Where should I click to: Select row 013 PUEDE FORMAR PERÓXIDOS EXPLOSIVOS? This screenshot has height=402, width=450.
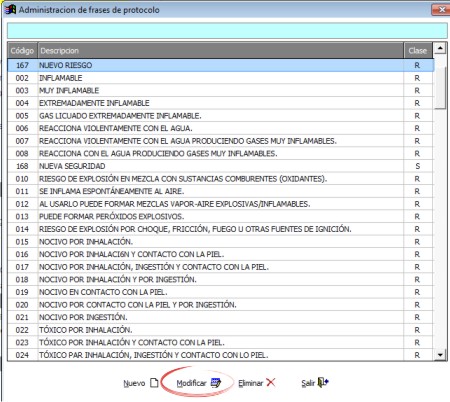221,216
